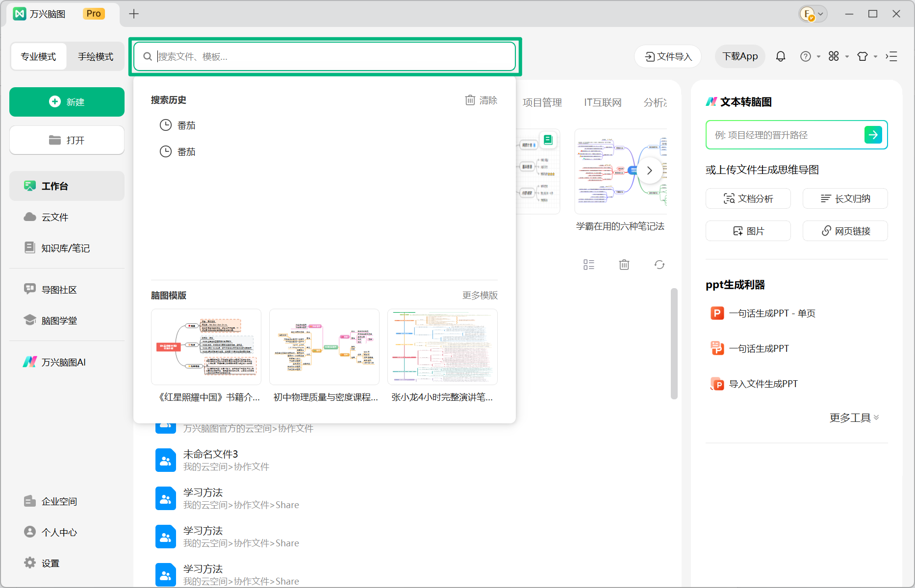This screenshot has height=588, width=915.
Task: Open 导入文件生成PPT tool
Action: (x=754, y=384)
